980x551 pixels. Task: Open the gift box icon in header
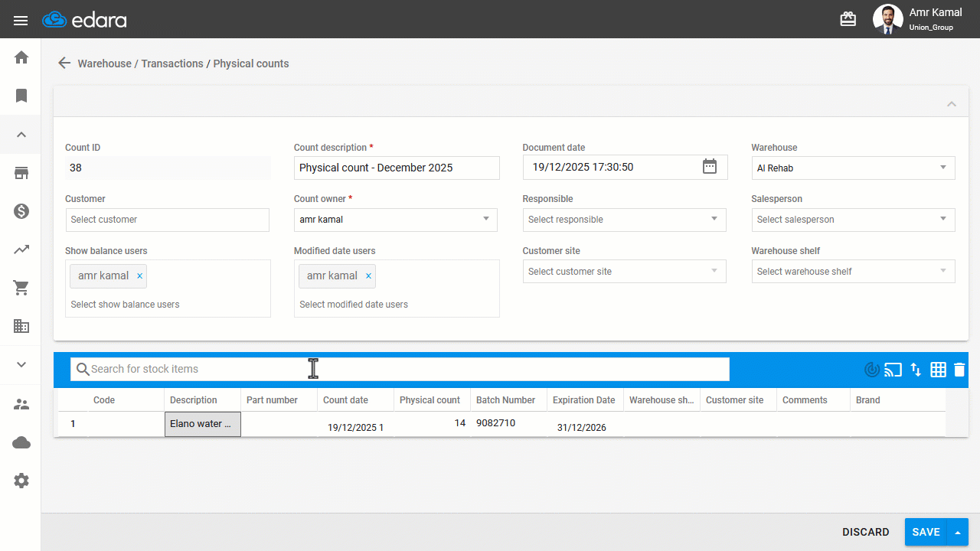click(848, 19)
